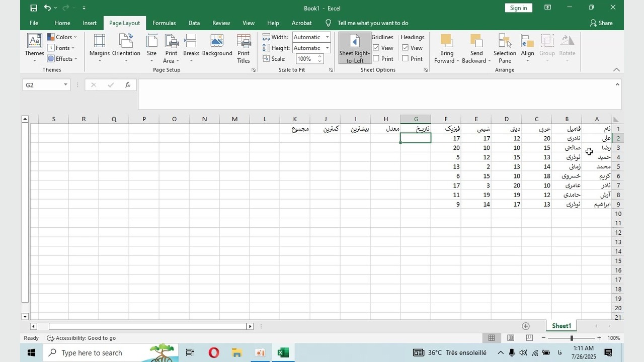Undo the last action
The height and width of the screenshot is (362, 644).
coord(47,8)
